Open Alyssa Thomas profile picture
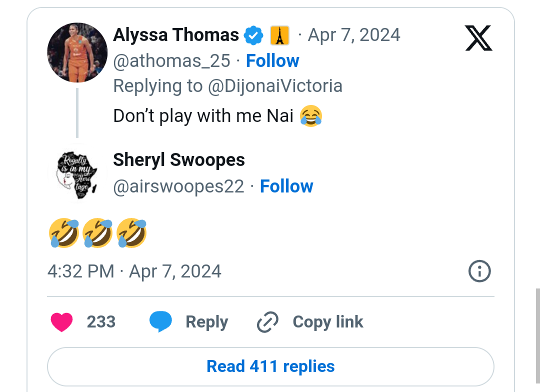This screenshot has width=540, height=392. click(77, 52)
